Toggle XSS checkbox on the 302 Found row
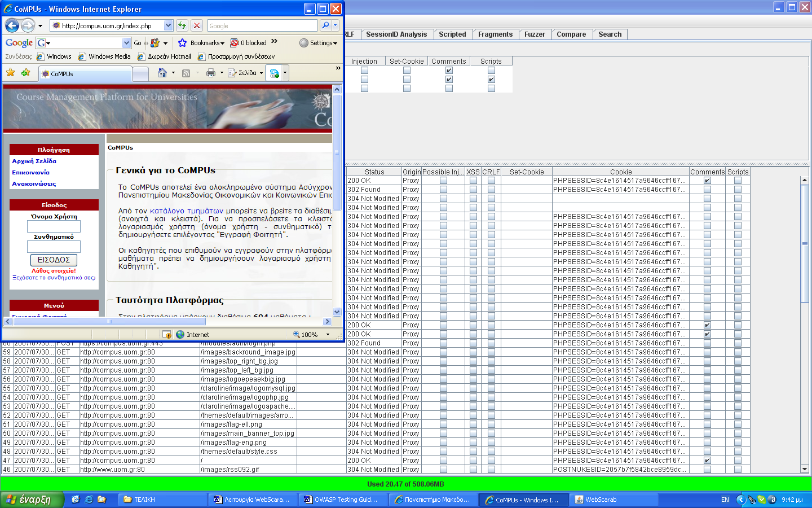Screen dimensions: 812x508 tap(473, 190)
